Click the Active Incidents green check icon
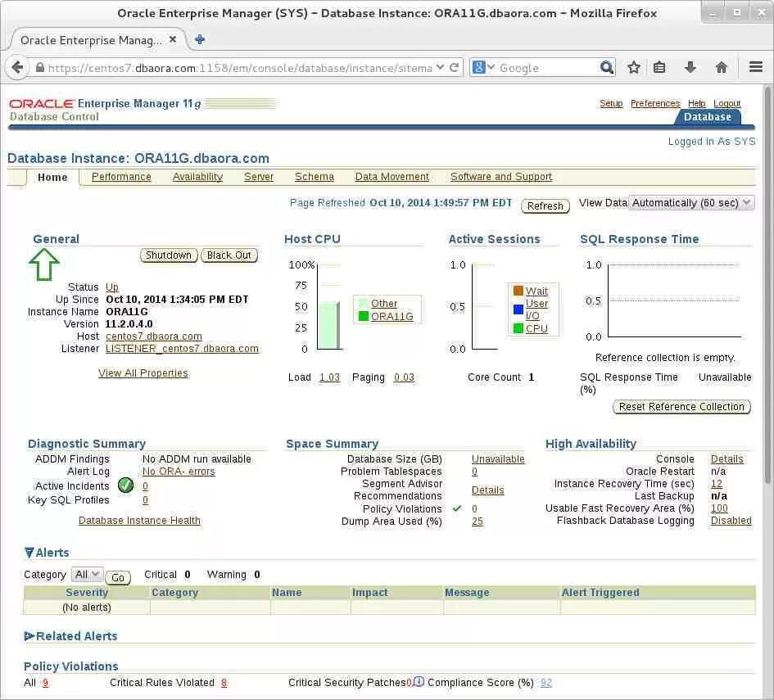774x700 pixels. [x=126, y=485]
